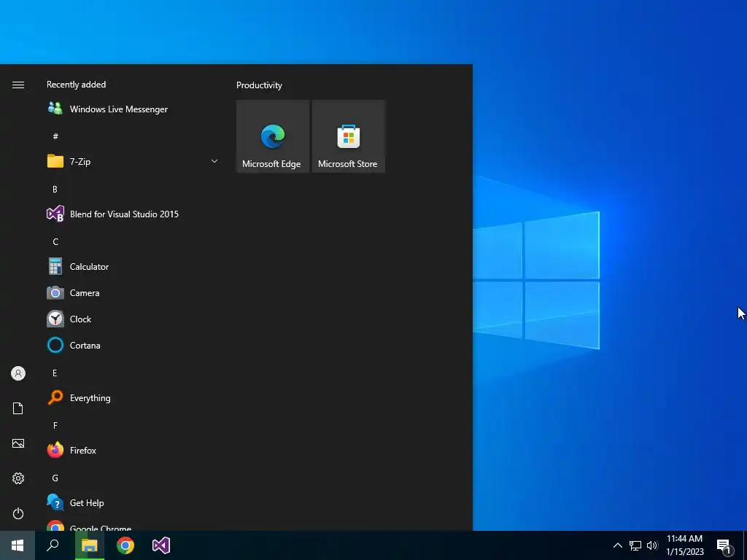The width and height of the screenshot is (747, 560).
Task: Show hidden system tray icons
Action: pyautogui.click(x=617, y=545)
